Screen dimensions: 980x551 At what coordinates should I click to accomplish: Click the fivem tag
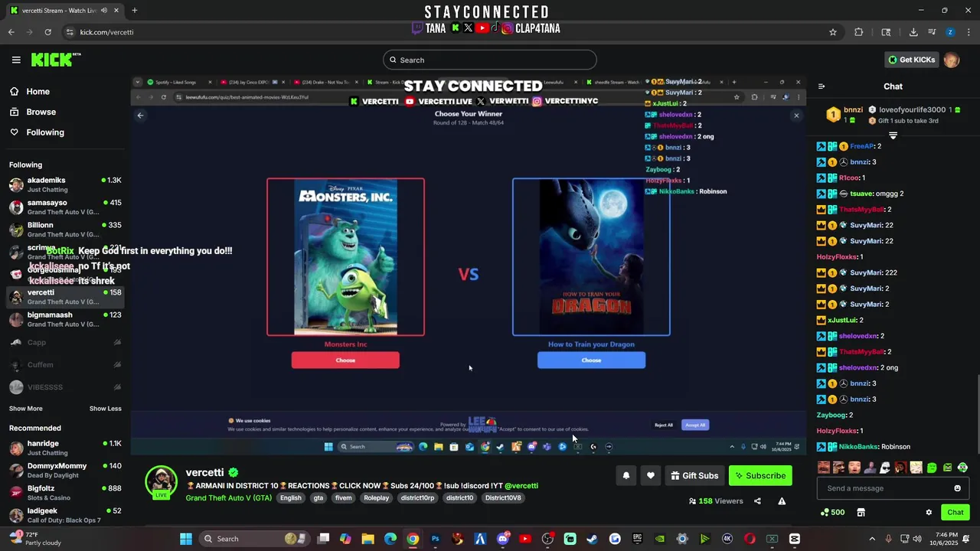click(x=343, y=498)
